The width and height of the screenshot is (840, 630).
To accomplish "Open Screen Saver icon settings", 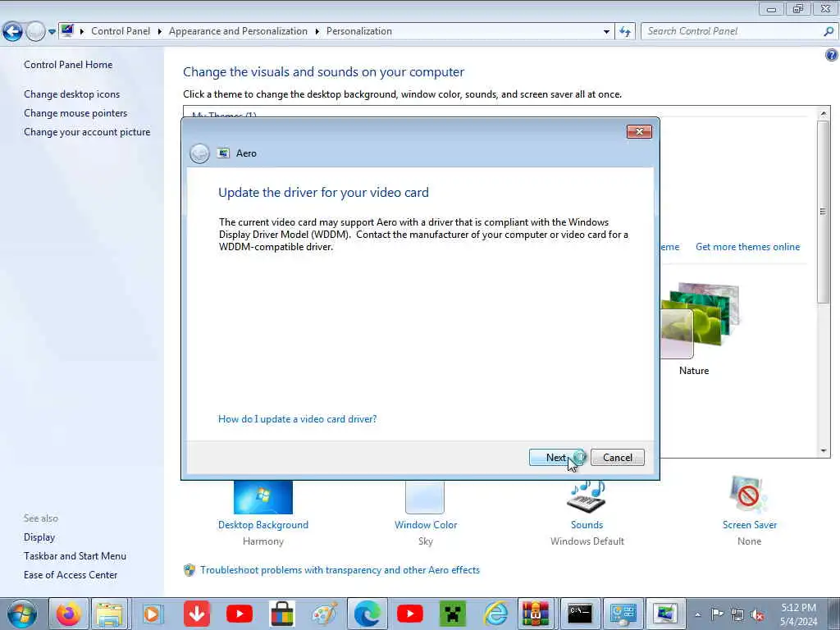I will (x=749, y=495).
